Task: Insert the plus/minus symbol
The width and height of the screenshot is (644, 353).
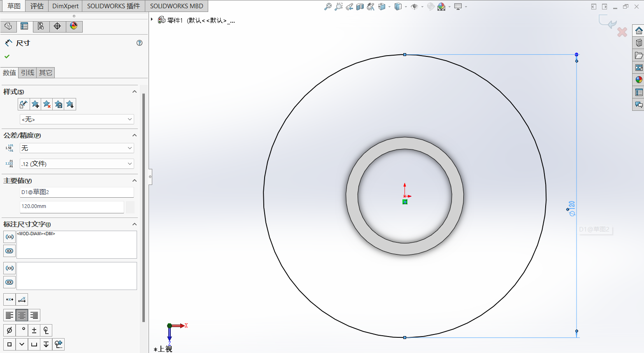Action: tap(34, 330)
